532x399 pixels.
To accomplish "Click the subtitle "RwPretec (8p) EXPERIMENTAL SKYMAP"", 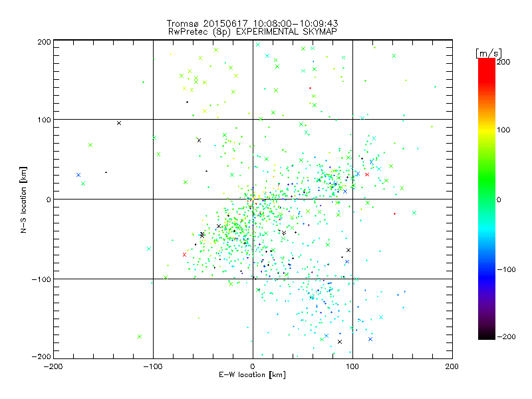I will tap(253, 32).
